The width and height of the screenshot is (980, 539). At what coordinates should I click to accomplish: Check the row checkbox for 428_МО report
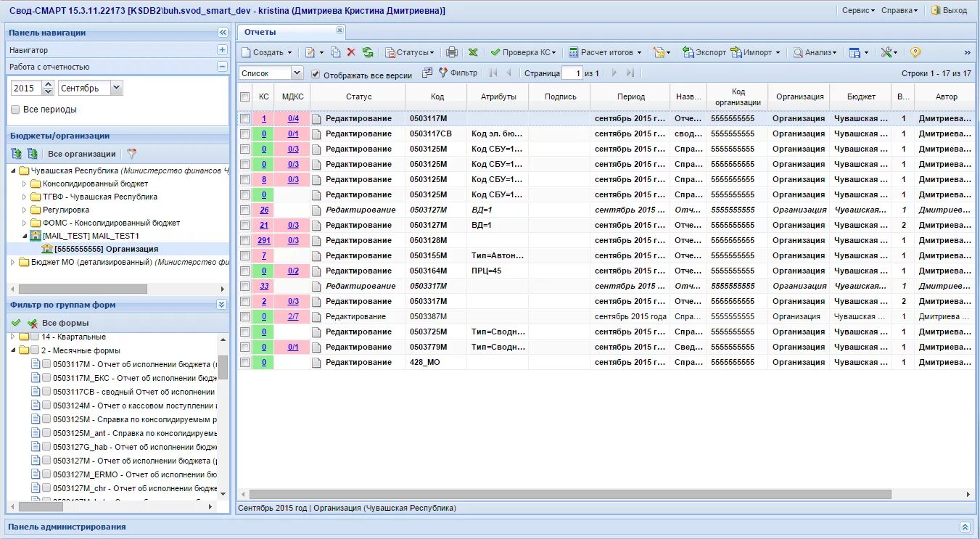click(x=245, y=362)
